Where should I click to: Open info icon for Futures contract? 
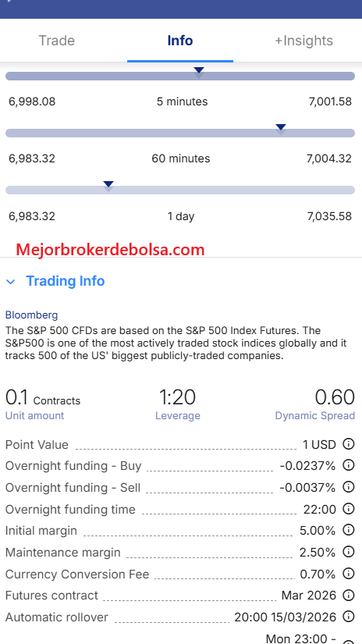pos(348,595)
